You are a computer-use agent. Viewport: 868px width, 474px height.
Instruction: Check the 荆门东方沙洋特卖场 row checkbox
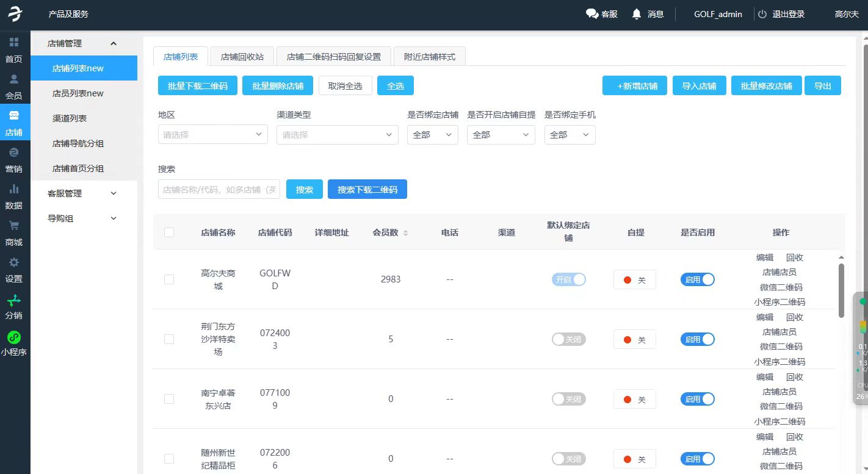click(169, 339)
